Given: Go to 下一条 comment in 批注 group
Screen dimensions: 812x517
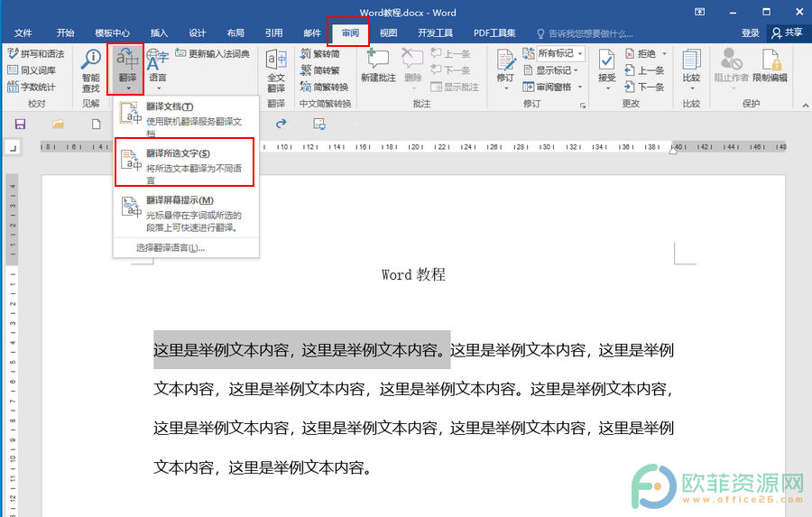Looking at the screenshot, I should pos(450,70).
